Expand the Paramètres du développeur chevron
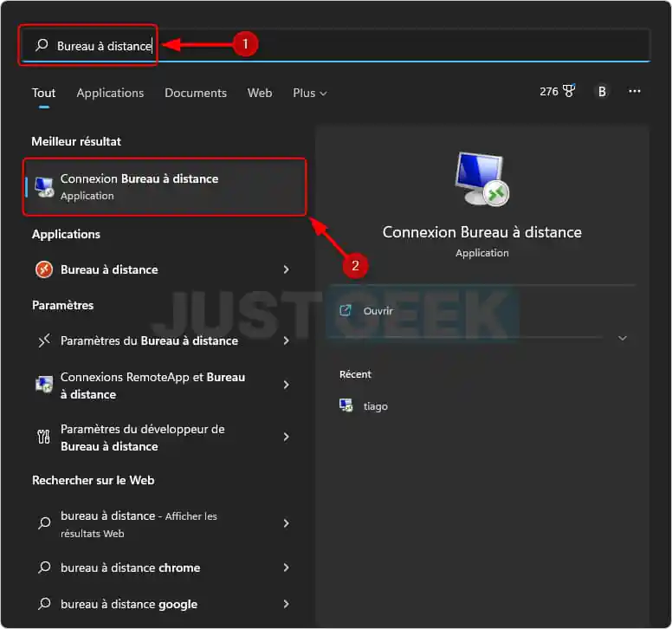Screen dimensions: 672x629 287,437
